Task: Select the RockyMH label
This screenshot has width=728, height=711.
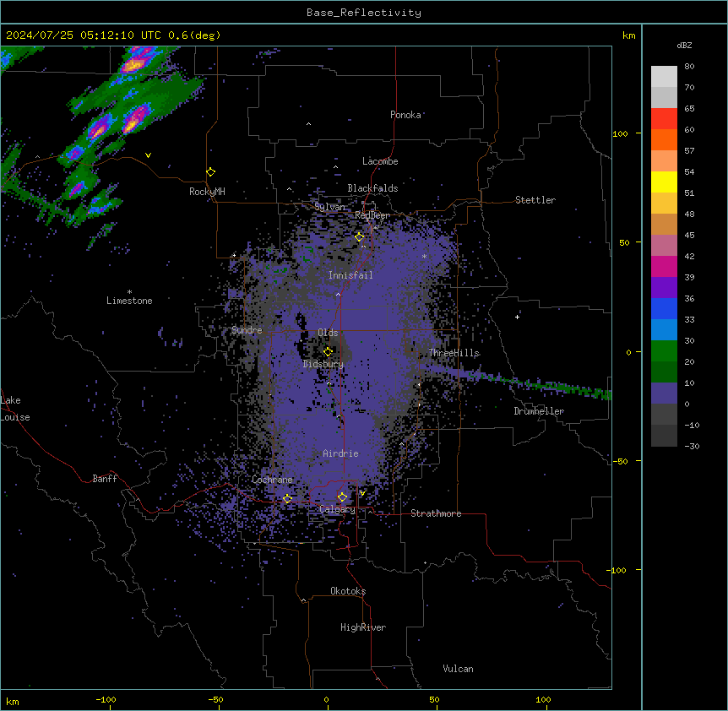Action: pos(207,192)
